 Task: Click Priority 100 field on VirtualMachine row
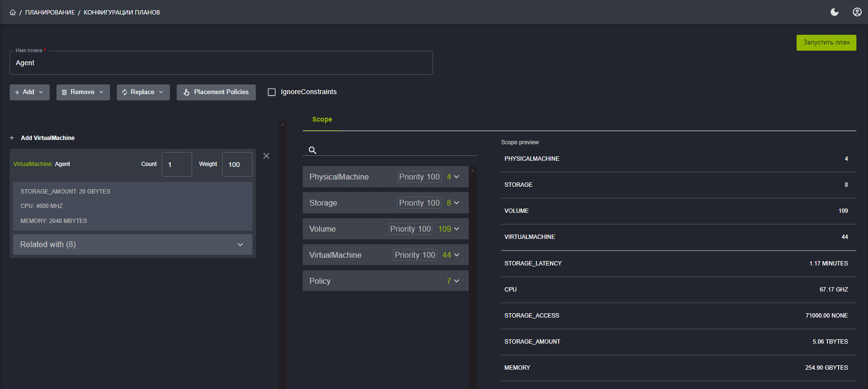pos(415,255)
